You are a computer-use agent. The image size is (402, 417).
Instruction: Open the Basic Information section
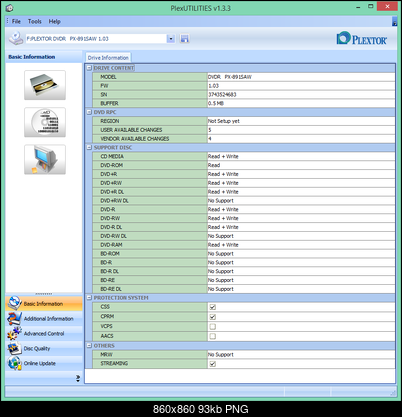click(x=44, y=304)
